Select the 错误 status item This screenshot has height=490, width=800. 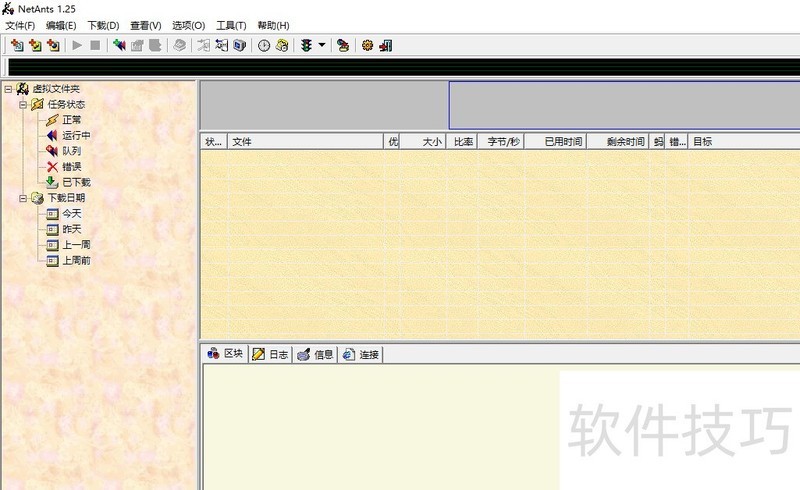tap(72, 166)
